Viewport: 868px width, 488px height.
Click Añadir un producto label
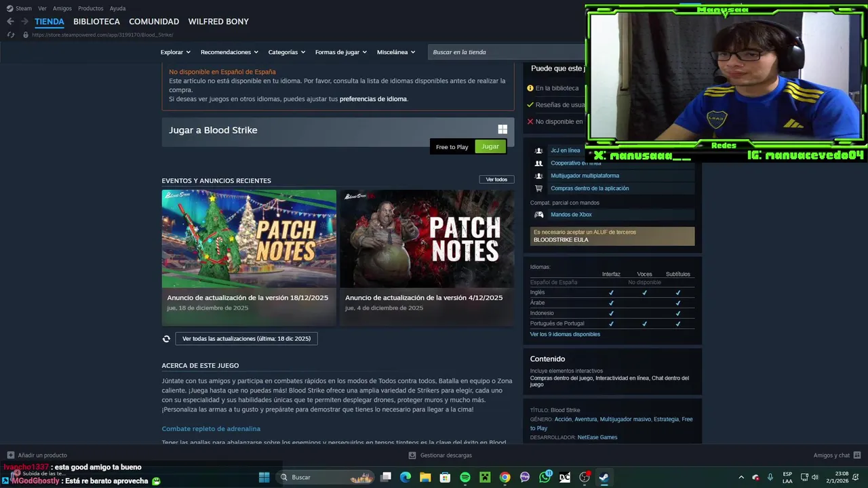(43, 455)
